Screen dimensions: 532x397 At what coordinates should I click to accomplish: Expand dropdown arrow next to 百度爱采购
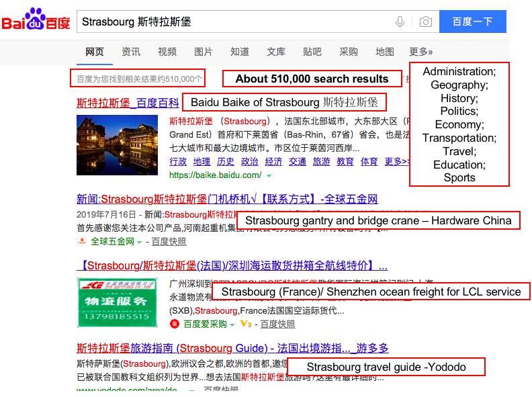point(232,325)
